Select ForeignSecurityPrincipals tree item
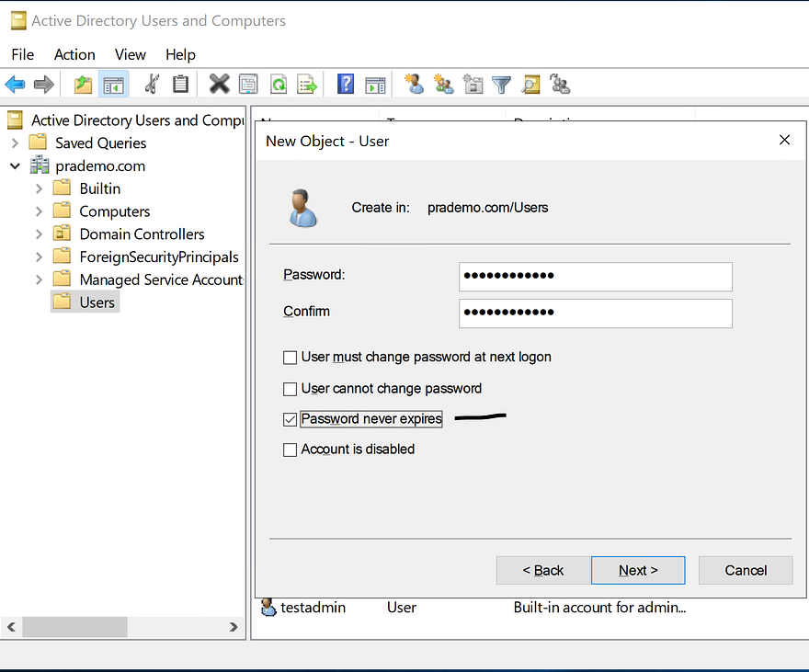The image size is (809, 672). tap(159, 256)
